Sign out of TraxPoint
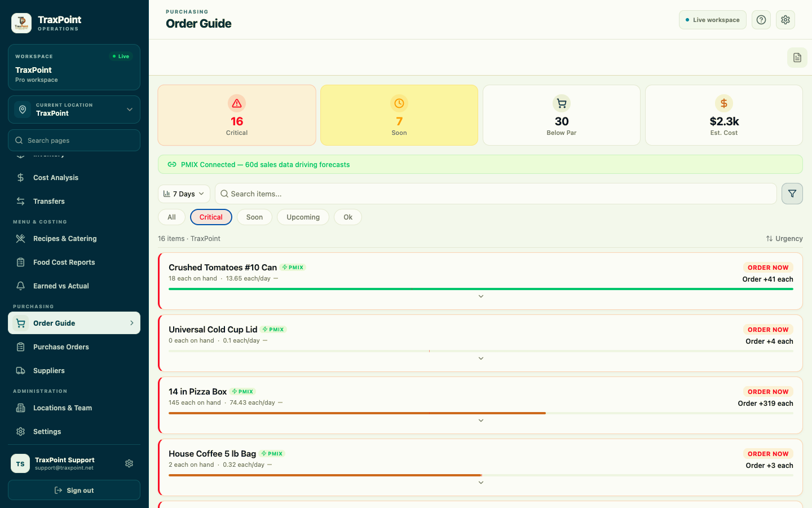Screen dimensions: 812x508 [74, 490]
